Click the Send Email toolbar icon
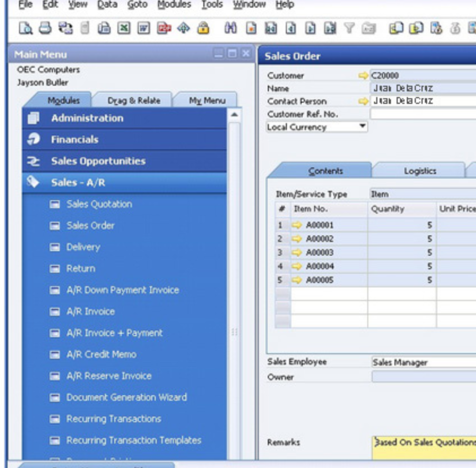The image size is (476, 468). click(x=65, y=28)
